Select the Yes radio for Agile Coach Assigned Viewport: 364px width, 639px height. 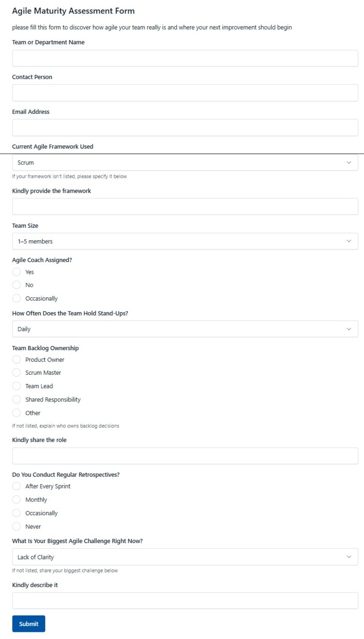coord(17,272)
